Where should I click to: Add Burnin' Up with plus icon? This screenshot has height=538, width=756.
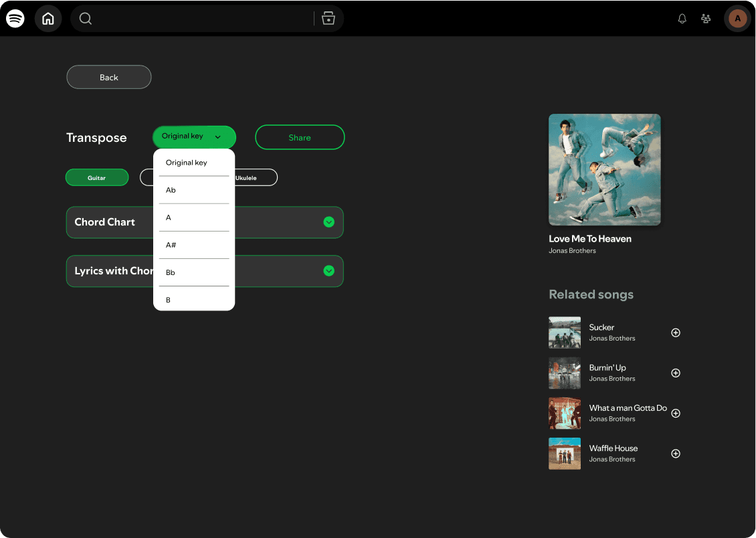coord(676,373)
